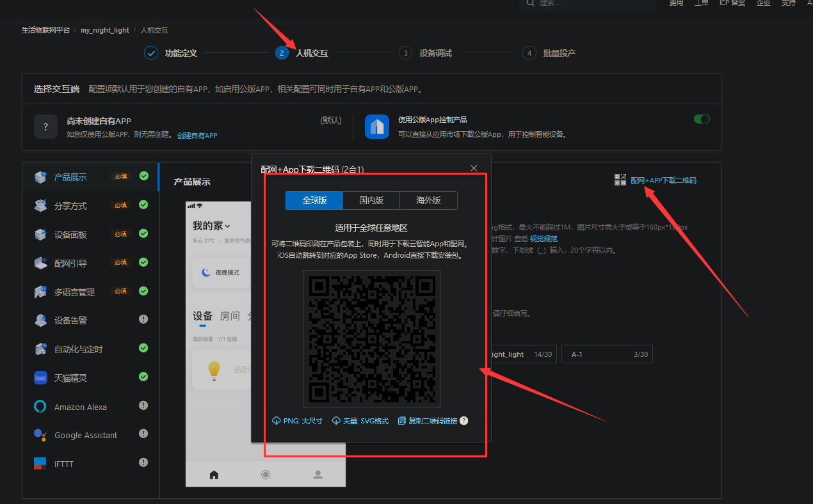Switch to 国内版 tab in QR dialog

tap(371, 200)
